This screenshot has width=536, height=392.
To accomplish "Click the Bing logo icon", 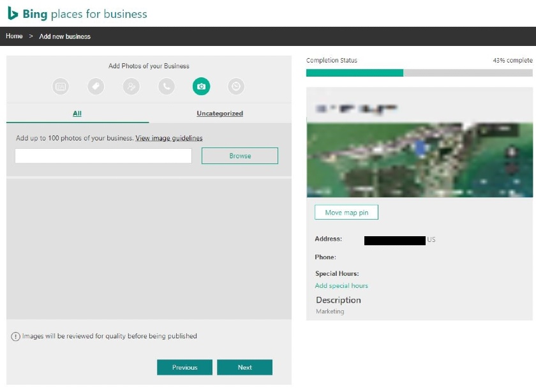I will [x=13, y=13].
